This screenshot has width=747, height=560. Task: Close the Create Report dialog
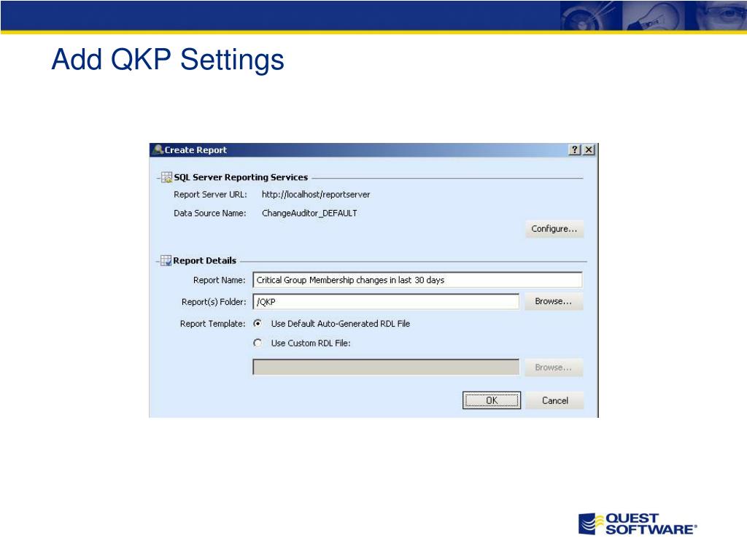pos(589,149)
